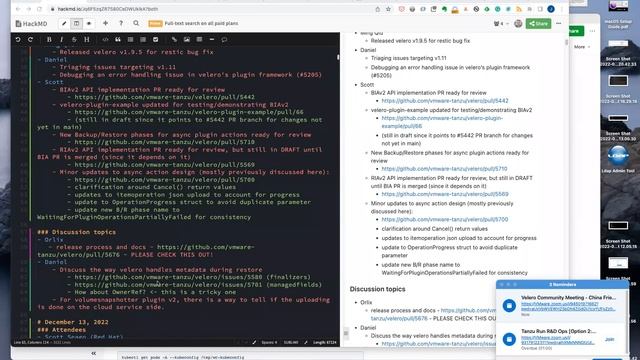The image size is (640, 360).
Task: Collapse sidebar with double chevron at bottom
Action: pyautogui.click(x=93, y=353)
